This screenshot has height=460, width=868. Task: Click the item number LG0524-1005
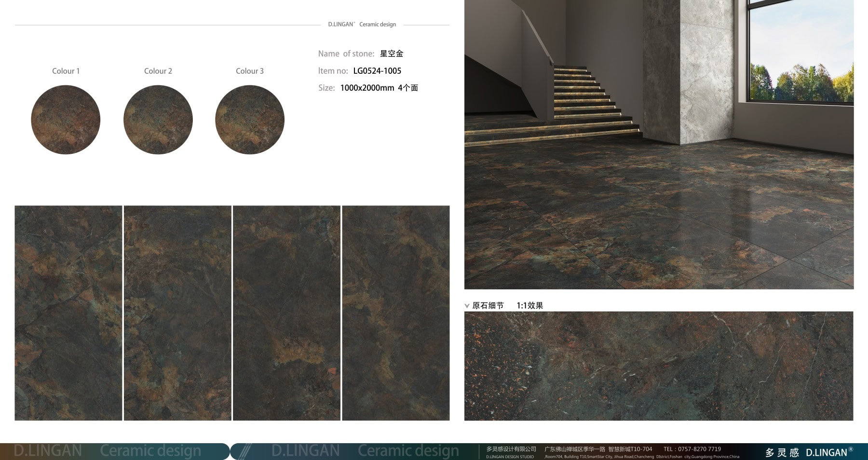click(x=377, y=71)
